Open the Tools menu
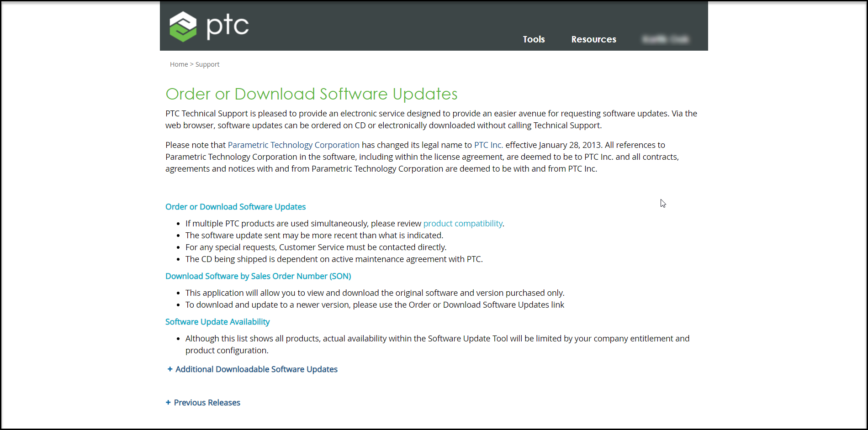 (x=534, y=39)
